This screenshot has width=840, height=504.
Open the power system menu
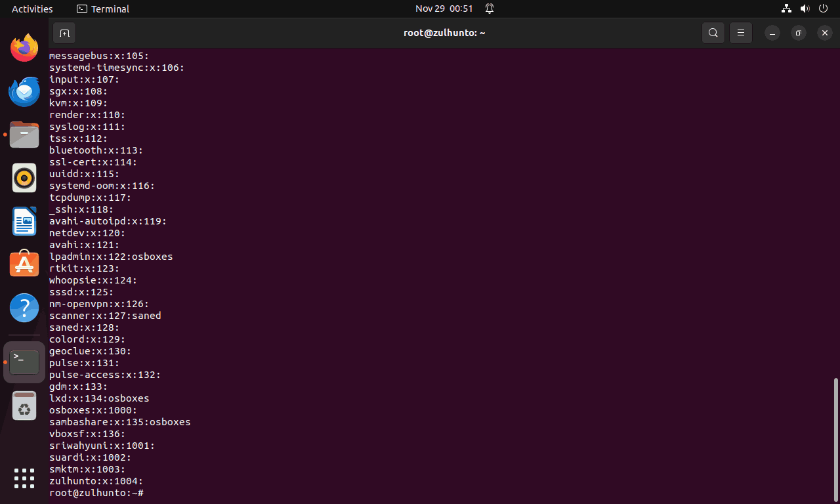[824, 9]
